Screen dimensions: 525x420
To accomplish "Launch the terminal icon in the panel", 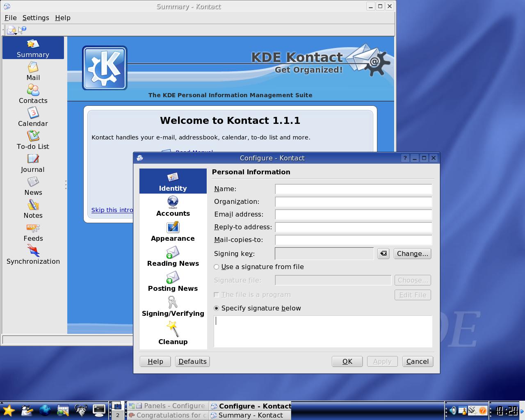I will point(99,410).
